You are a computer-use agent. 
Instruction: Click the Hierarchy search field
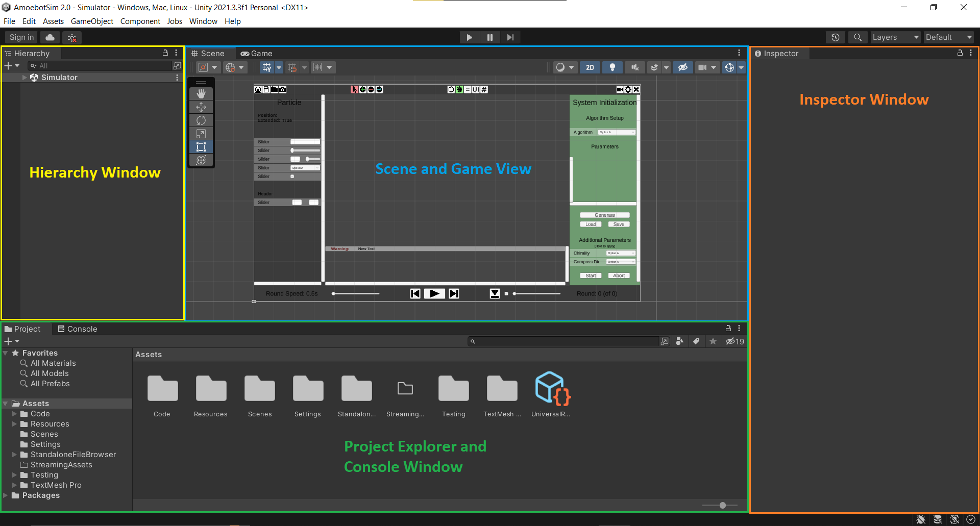pyautogui.click(x=101, y=66)
